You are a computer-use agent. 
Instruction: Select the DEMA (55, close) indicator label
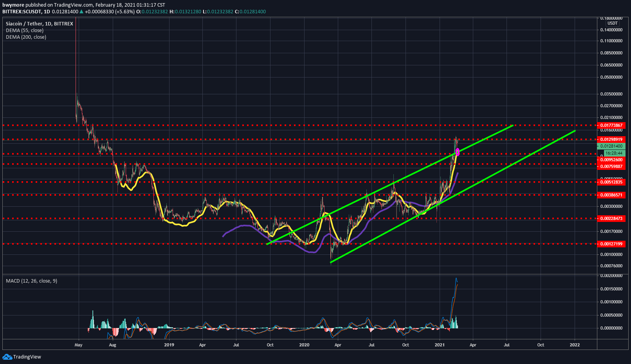25,31
